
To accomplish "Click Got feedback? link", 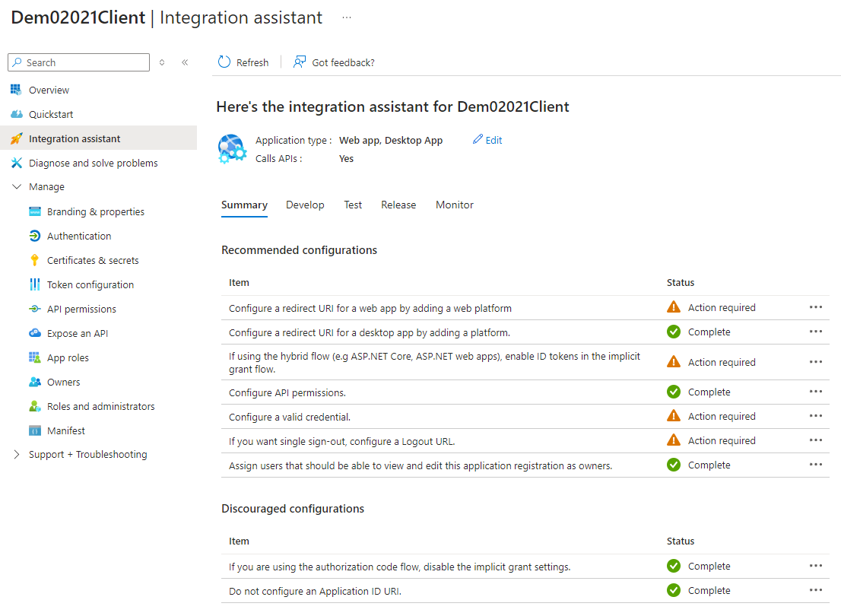I will pyautogui.click(x=334, y=62).
